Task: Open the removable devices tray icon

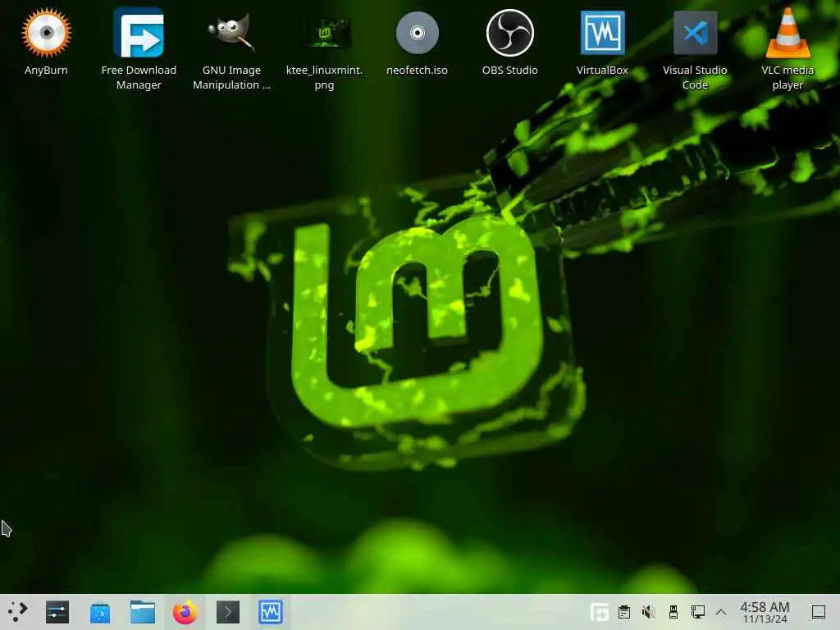Action: point(673,612)
